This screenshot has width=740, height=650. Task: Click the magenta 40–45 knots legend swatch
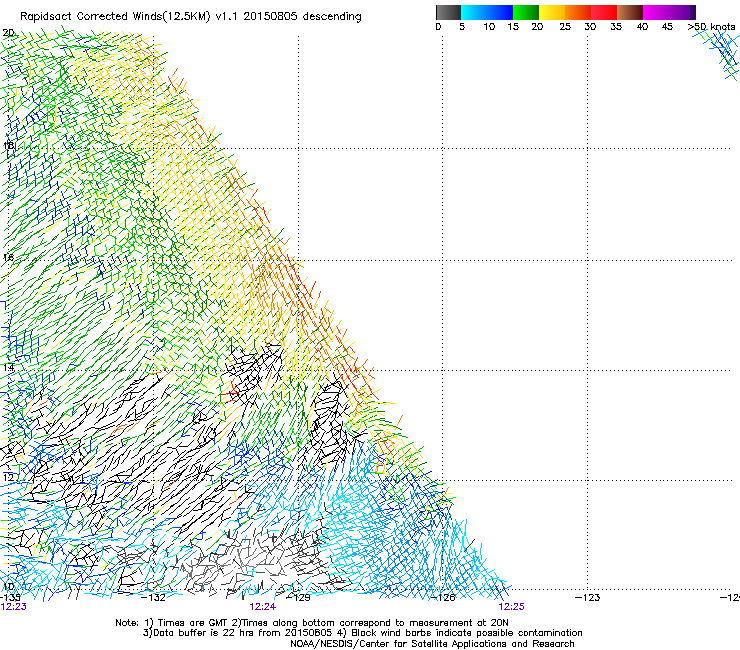coord(656,12)
